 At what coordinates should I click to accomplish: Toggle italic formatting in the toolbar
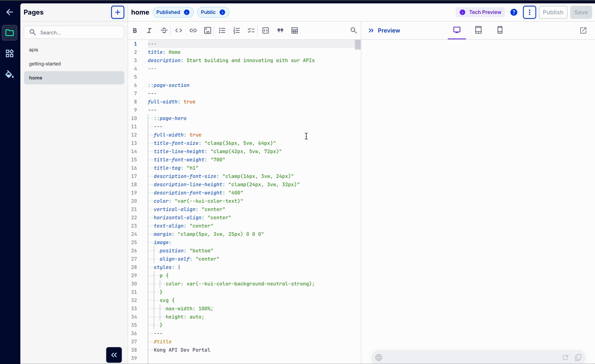pos(149,30)
